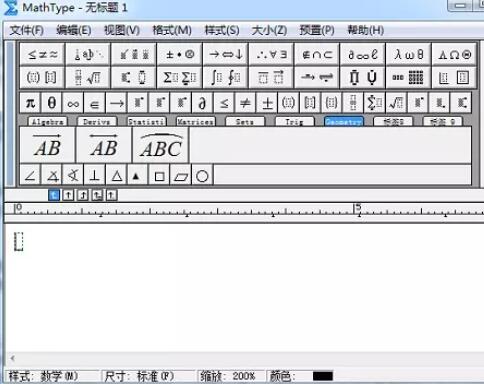Insert the square root template from small bar
Image resolution: width=484 pixels, height=384 pixels.
coord(396,103)
